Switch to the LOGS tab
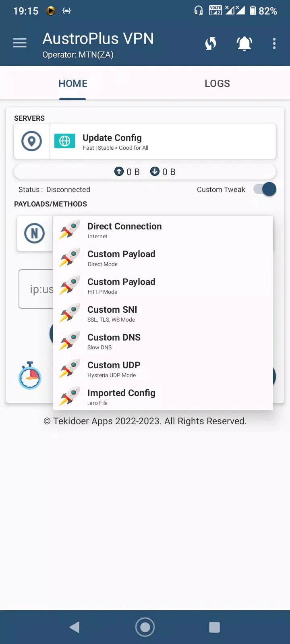 [x=217, y=83]
